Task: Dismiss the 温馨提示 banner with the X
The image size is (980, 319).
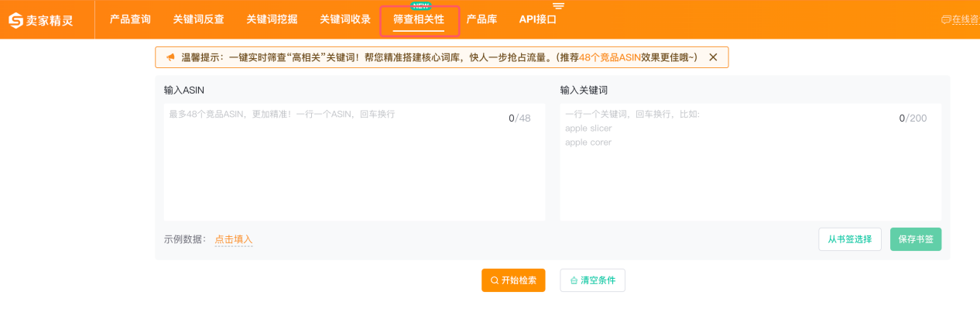Action: click(x=713, y=57)
